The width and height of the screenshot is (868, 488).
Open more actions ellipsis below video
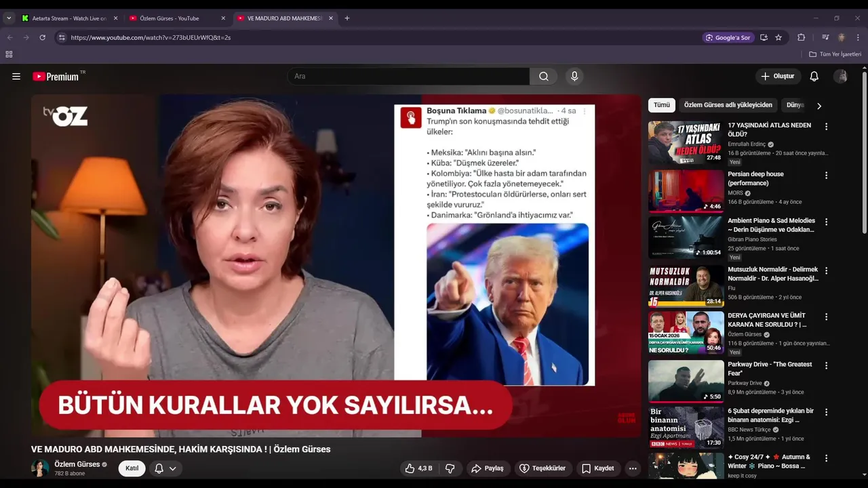point(633,468)
